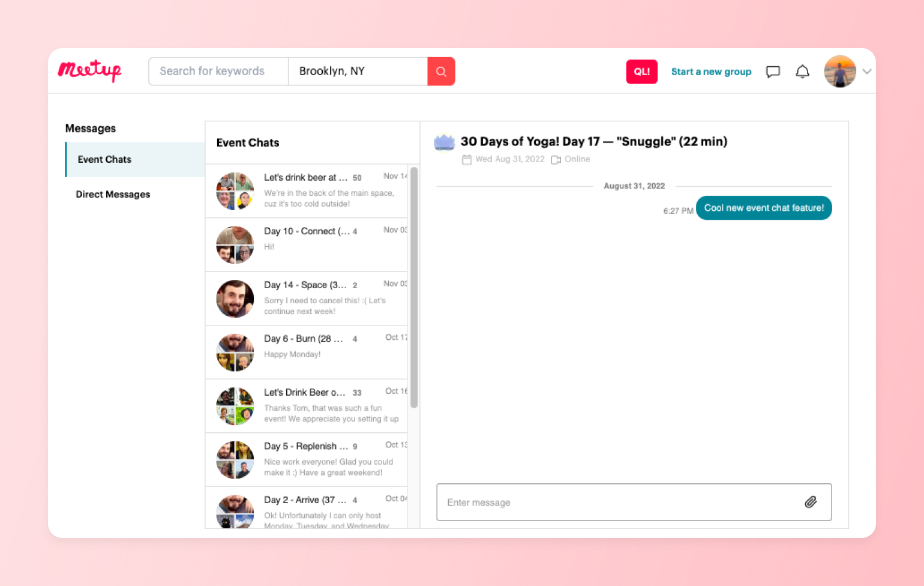
Task: Click the Brooklyn, NY location field
Action: coord(358,71)
